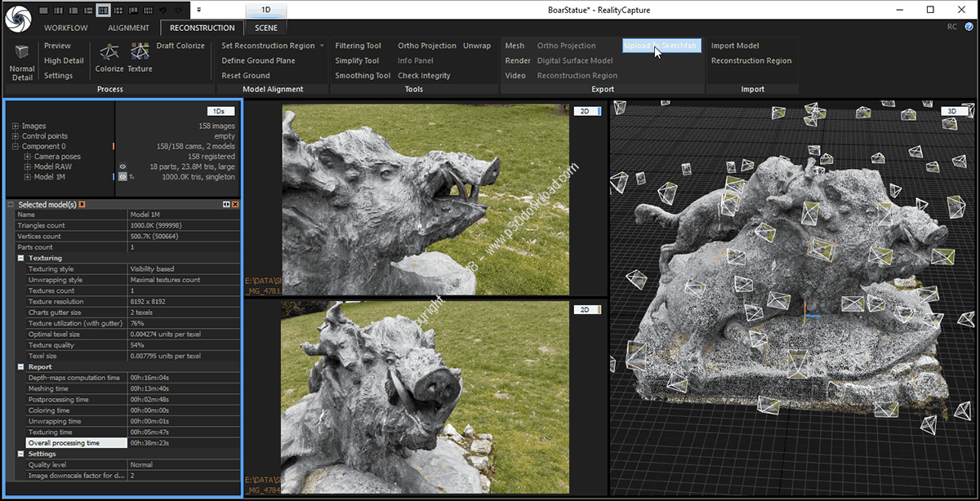The width and height of the screenshot is (980, 501).
Task: Collapse the Texturing properties section
Action: (22, 258)
